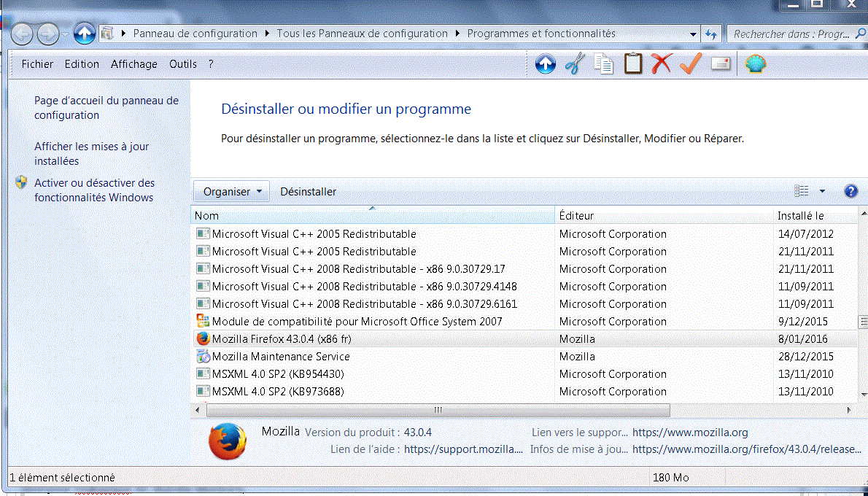Click the Copy pages icon
Viewport: 868px width, 496px height.
[603, 64]
